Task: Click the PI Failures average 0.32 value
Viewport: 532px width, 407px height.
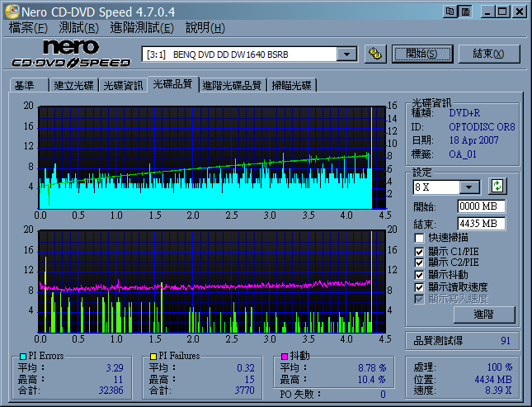Action: (246, 368)
